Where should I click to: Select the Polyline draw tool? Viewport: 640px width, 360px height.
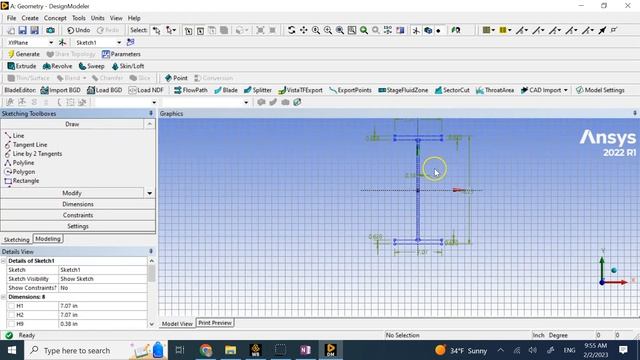pyautogui.click(x=19, y=163)
